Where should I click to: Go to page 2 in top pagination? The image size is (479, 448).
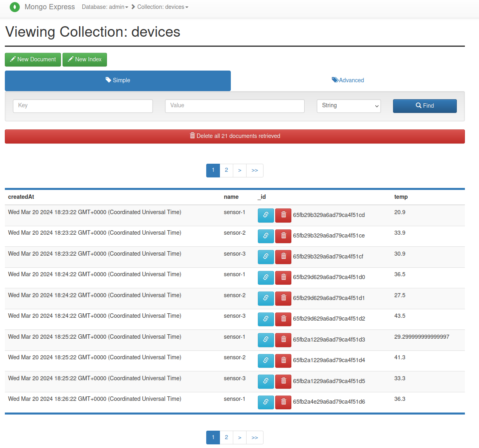click(226, 170)
